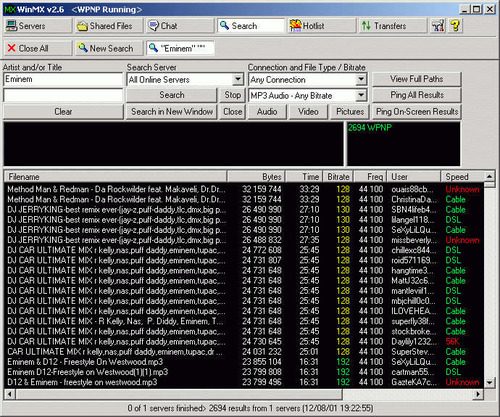Viewport: 500px width, 417px height.
Task: Open the Hotlist tab
Action: coord(322,26)
